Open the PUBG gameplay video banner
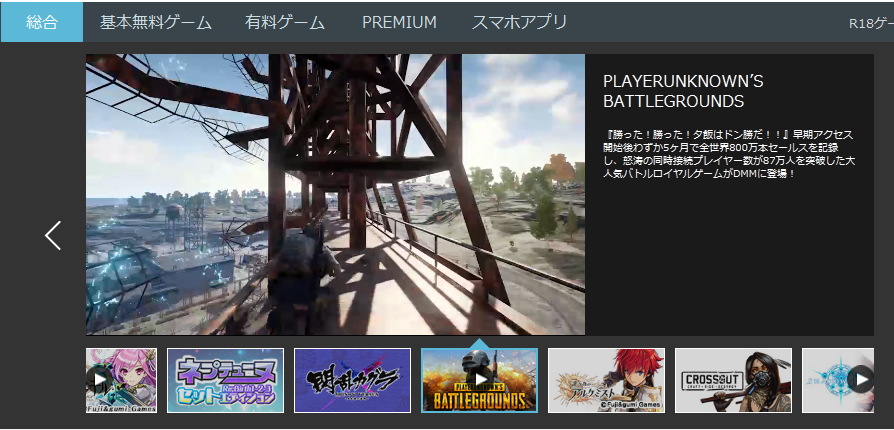This screenshot has width=894, height=430. pyautogui.click(x=335, y=194)
